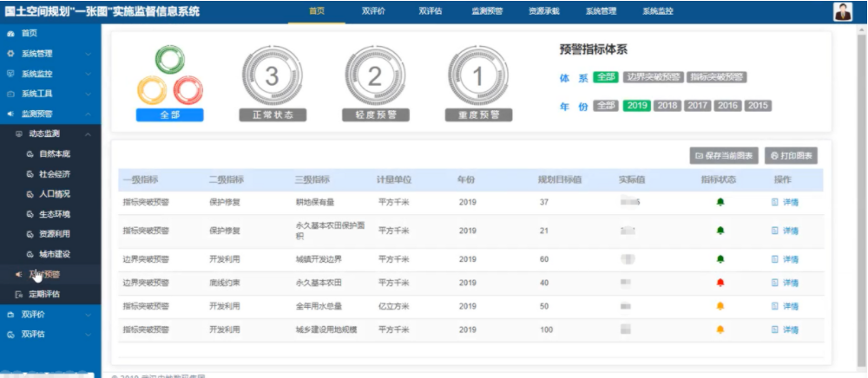Switch to the 系统管理 top tab
868x378 pixels.
[x=602, y=11]
